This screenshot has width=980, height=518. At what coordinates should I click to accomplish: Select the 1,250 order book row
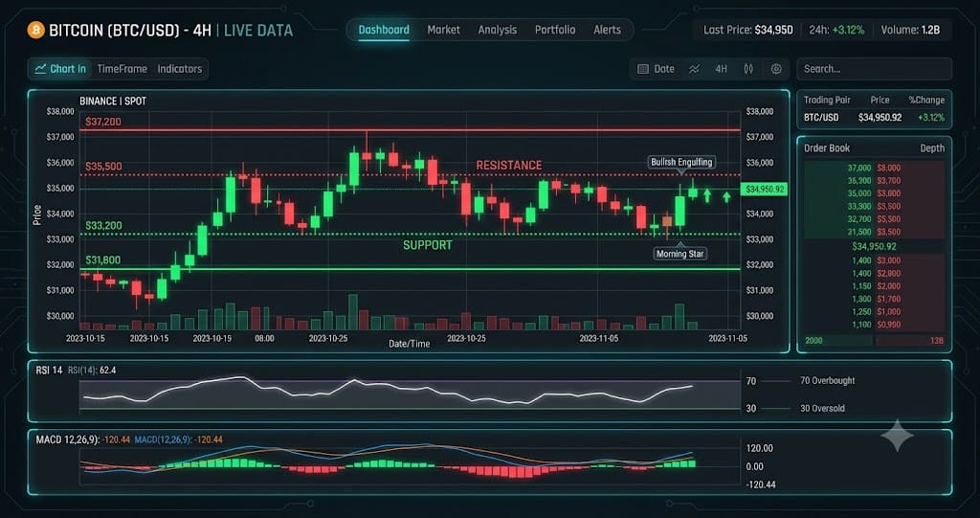[x=874, y=311]
